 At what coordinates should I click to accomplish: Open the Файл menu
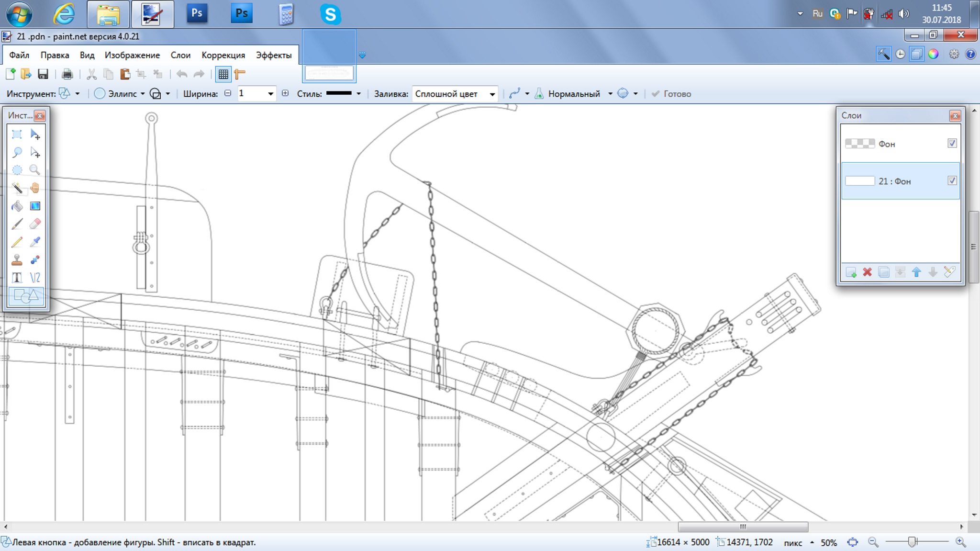tap(19, 55)
